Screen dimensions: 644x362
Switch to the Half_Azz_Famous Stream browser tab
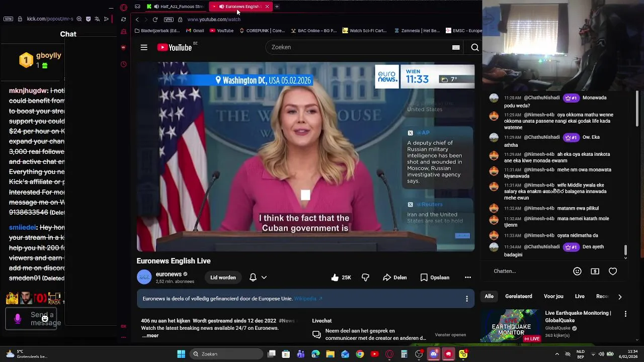[176, 7]
